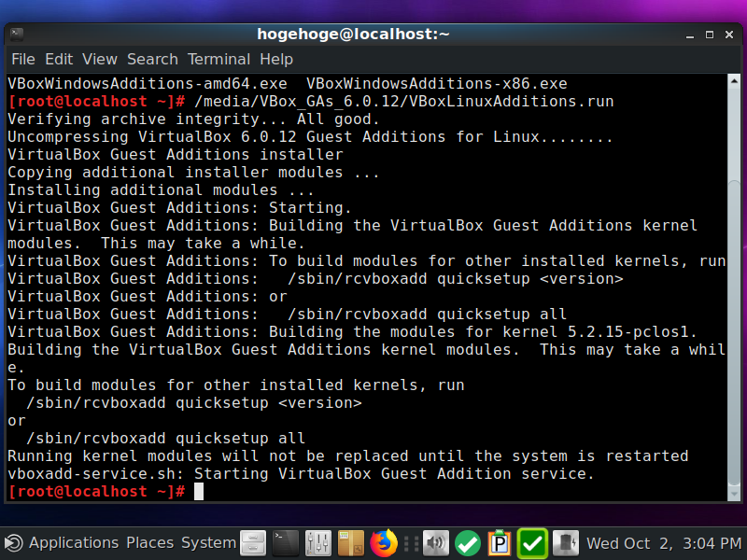Click the terminal title hogehoge@localhost:~
The width and height of the screenshot is (747, 560).
click(x=353, y=35)
